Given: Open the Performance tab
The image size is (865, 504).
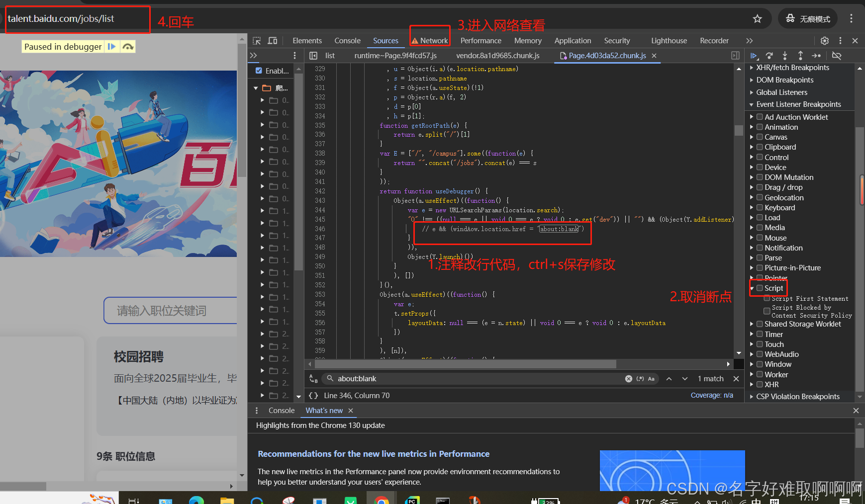Looking at the screenshot, I should coord(481,41).
